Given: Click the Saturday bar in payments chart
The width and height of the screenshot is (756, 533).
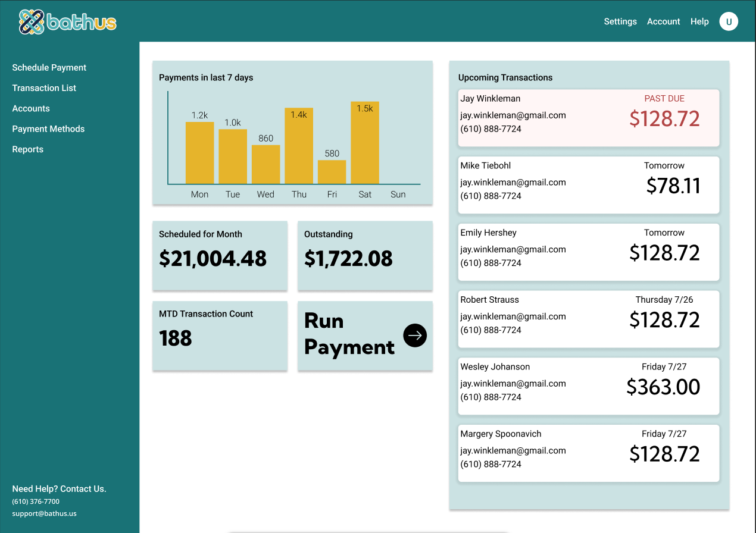Looking at the screenshot, I should click(365, 143).
